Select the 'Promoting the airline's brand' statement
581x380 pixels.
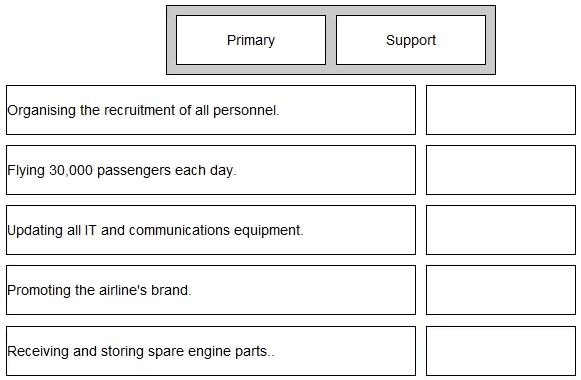click(x=211, y=290)
